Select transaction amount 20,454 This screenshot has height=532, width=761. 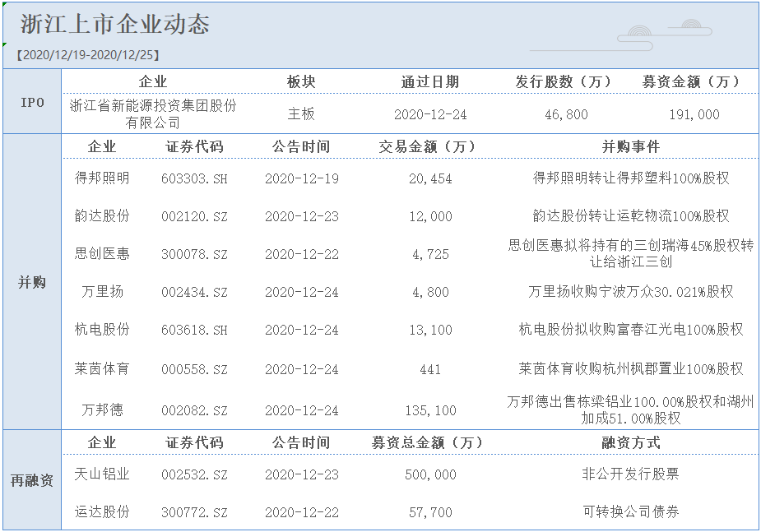(430, 179)
